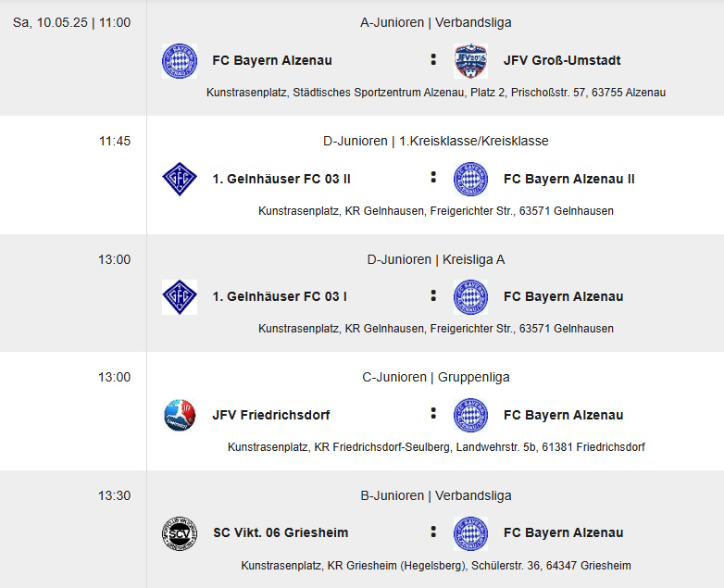Click the D-Junioren | Kreisliga A heading
Image resolution: width=724 pixels, height=588 pixels.
pos(435,259)
